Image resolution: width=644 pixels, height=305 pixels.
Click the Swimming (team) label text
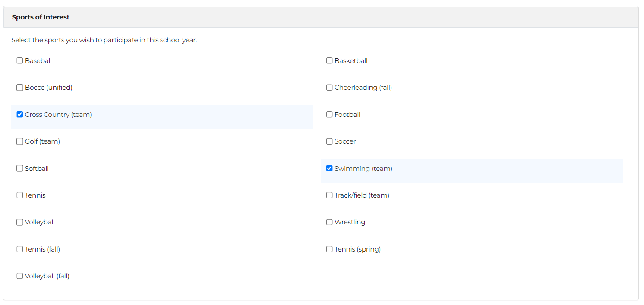tap(363, 169)
